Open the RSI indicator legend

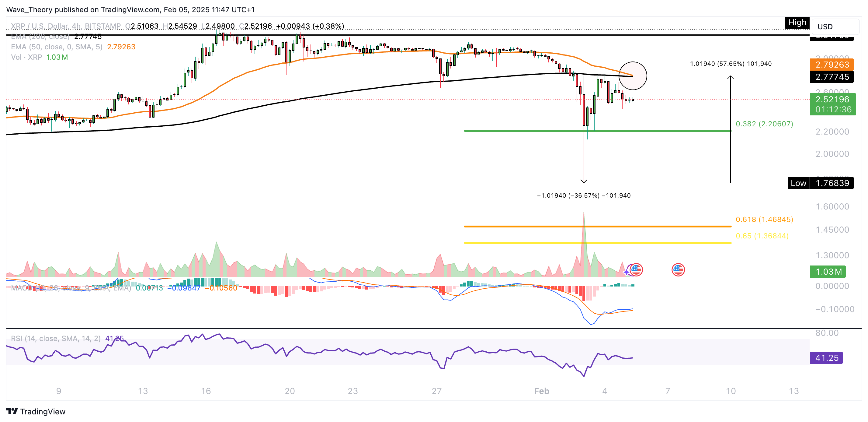(56, 338)
